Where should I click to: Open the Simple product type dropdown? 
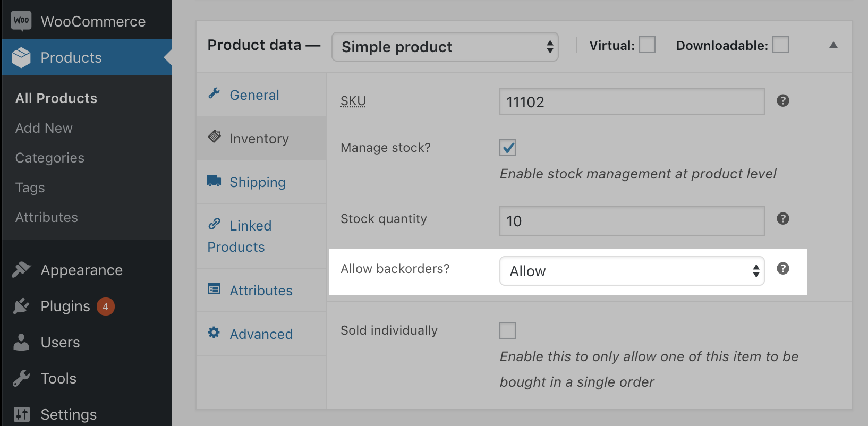pos(445,47)
